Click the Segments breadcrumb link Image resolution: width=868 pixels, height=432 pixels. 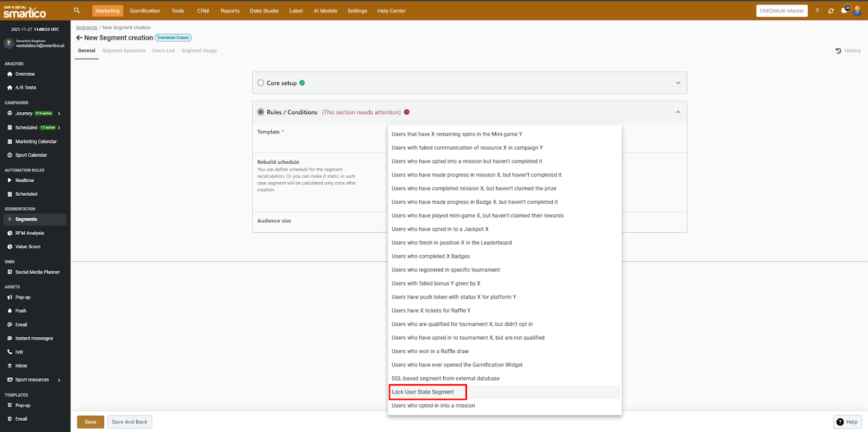[86, 28]
